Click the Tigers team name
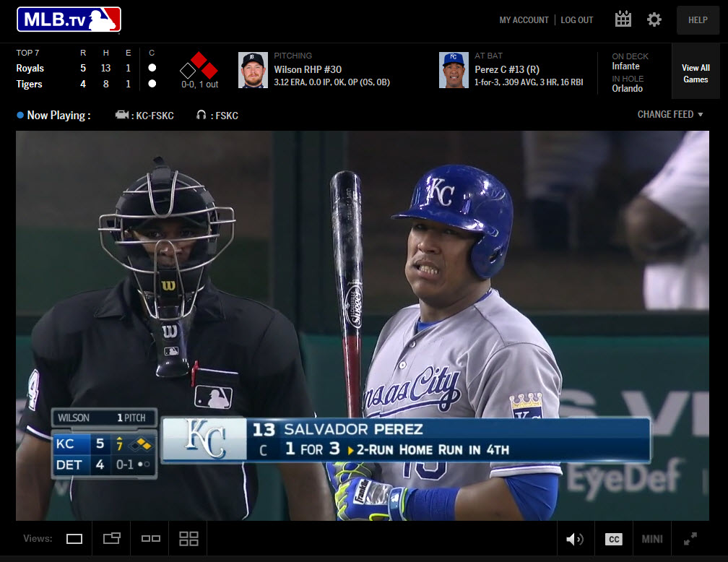The width and height of the screenshot is (728, 562). coord(29,84)
